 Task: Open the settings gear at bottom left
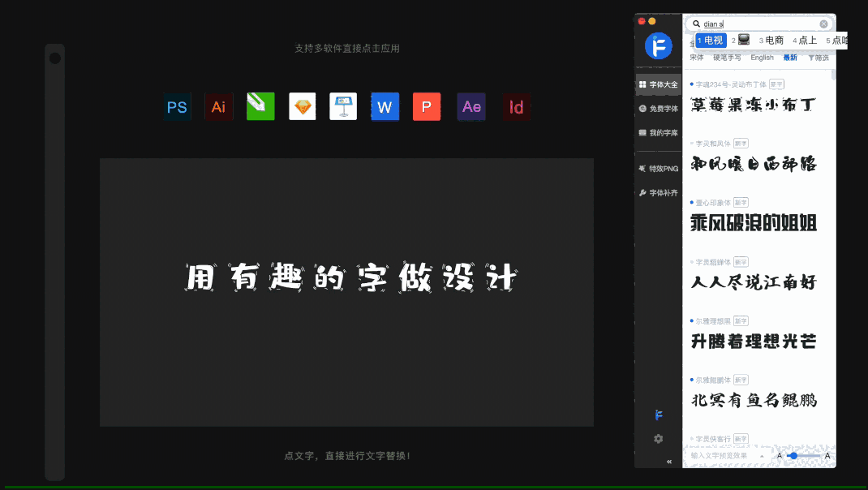point(657,438)
